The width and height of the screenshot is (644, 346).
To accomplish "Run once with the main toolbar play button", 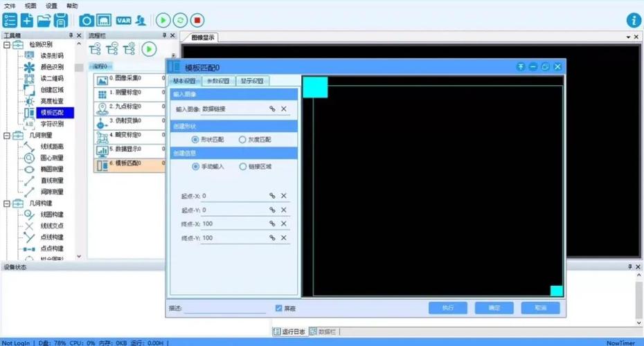I will pos(163,20).
